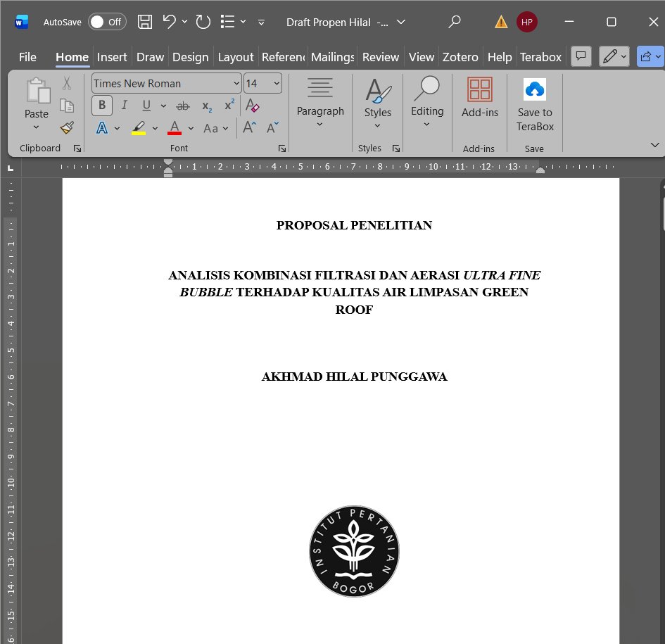Switch to the Review tab

coord(381,57)
